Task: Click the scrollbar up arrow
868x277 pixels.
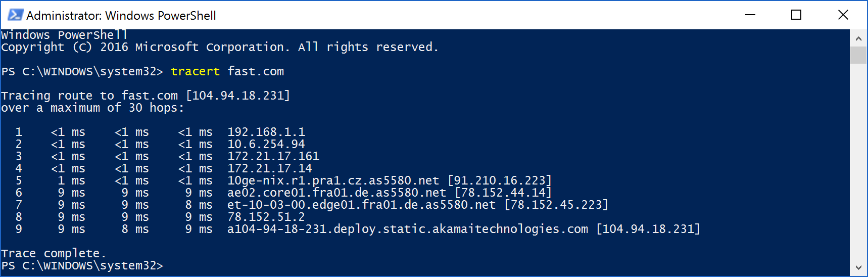Action: 858,38
